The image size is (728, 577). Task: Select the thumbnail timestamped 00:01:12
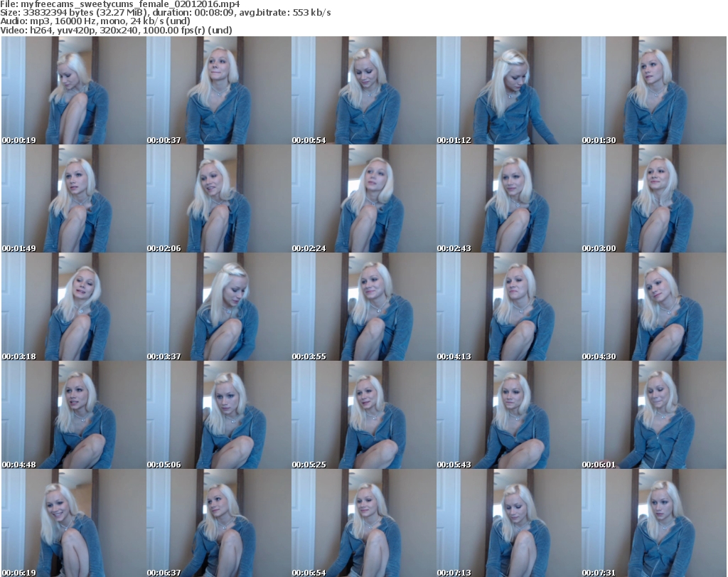click(x=508, y=90)
